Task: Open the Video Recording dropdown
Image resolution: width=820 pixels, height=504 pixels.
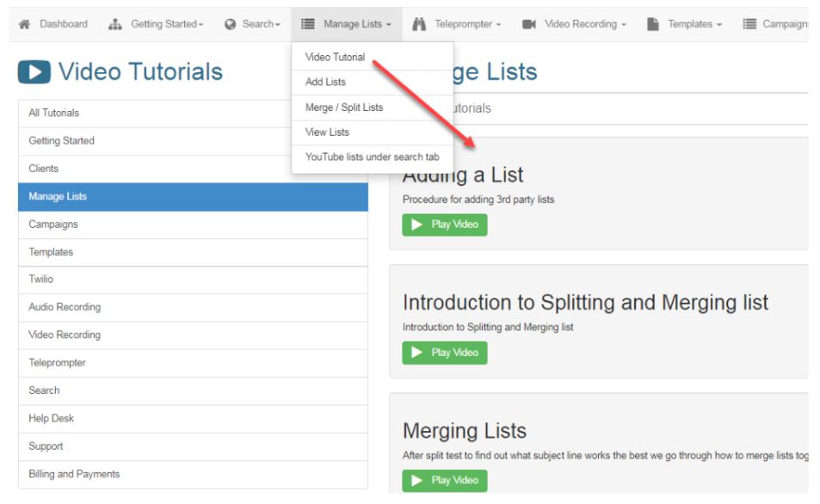Action: pos(585,24)
